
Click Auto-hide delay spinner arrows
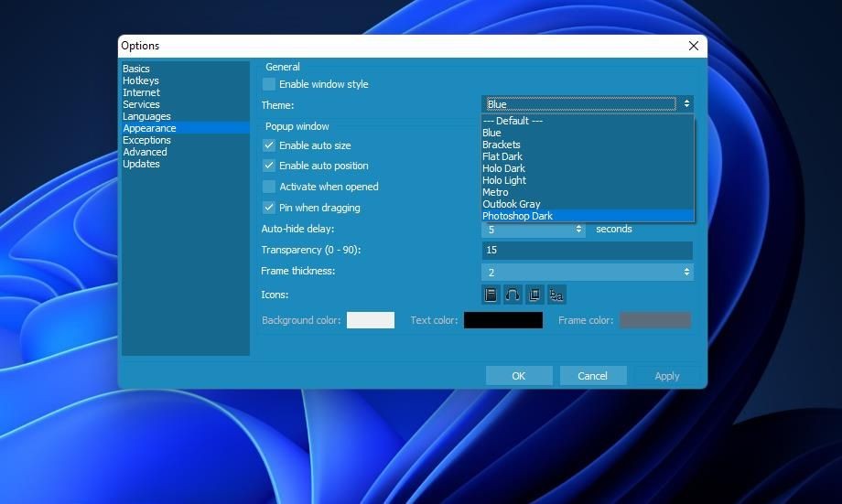tap(578, 230)
